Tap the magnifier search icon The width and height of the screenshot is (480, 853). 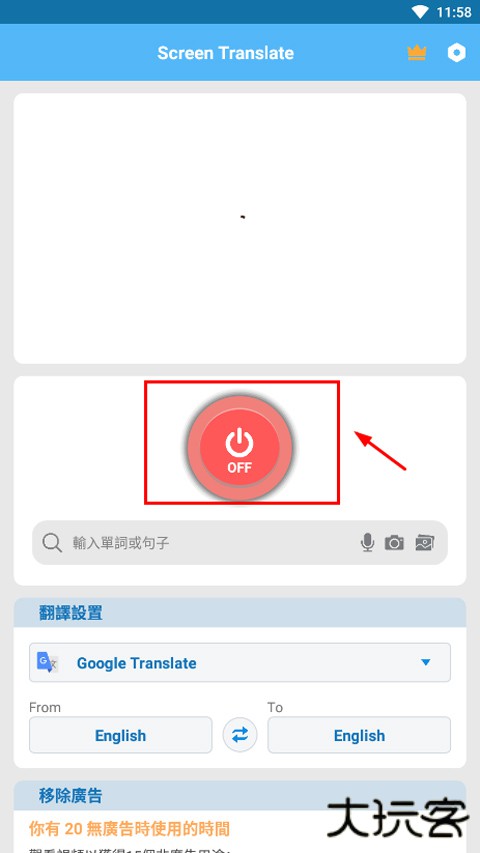click(x=52, y=542)
